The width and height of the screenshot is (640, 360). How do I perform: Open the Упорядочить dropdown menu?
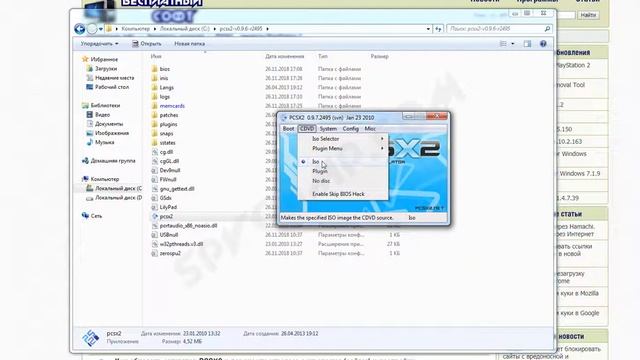click(x=99, y=44)
